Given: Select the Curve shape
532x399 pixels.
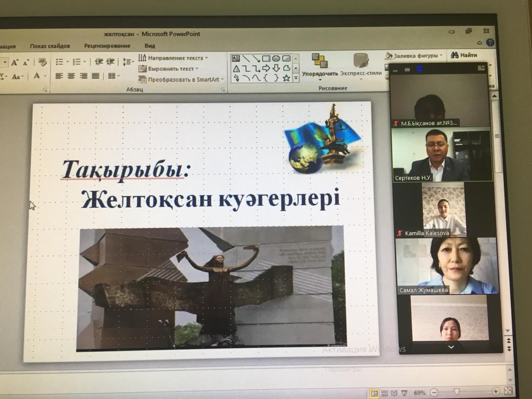Looking at the screenshot, I should pyautogui.click(x=256, y=78).
